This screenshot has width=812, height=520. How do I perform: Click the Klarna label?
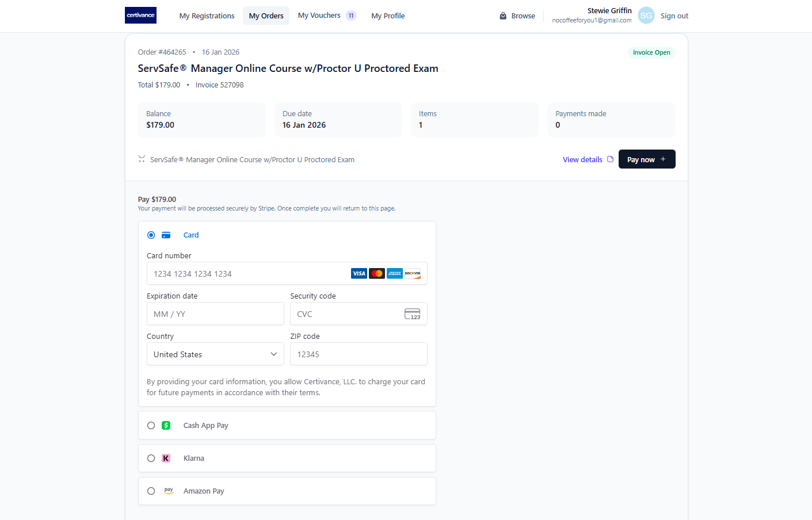click(194, 458)
